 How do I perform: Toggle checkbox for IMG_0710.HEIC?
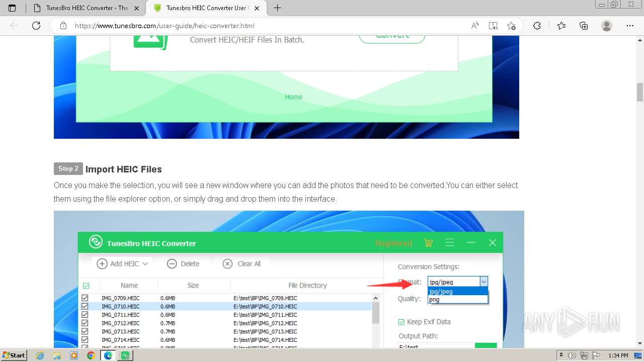85,306
